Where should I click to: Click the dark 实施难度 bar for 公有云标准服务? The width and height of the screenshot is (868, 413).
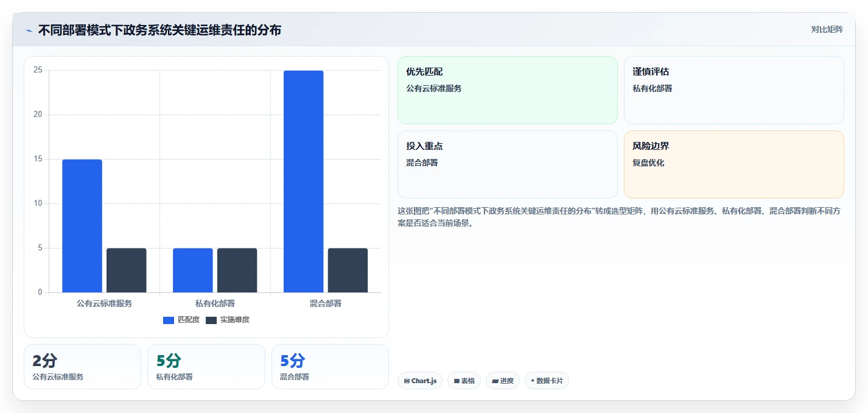coord(127,270)
